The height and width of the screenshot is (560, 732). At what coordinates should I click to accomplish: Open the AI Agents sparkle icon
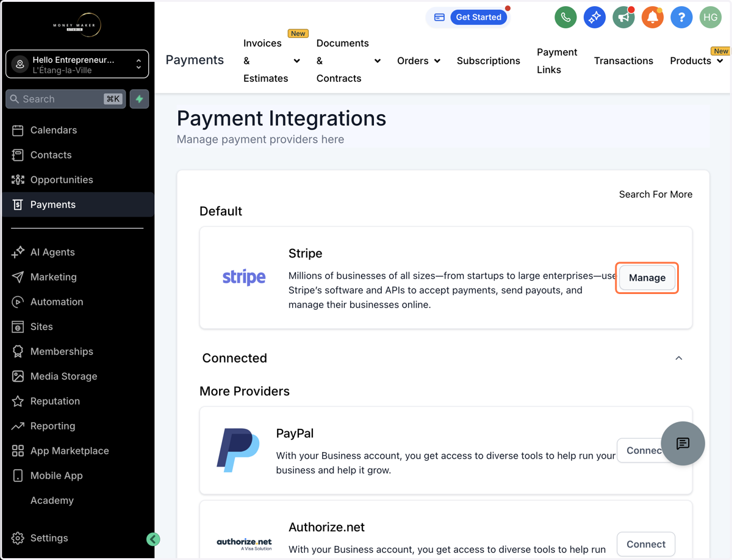(x=18, y=253)
